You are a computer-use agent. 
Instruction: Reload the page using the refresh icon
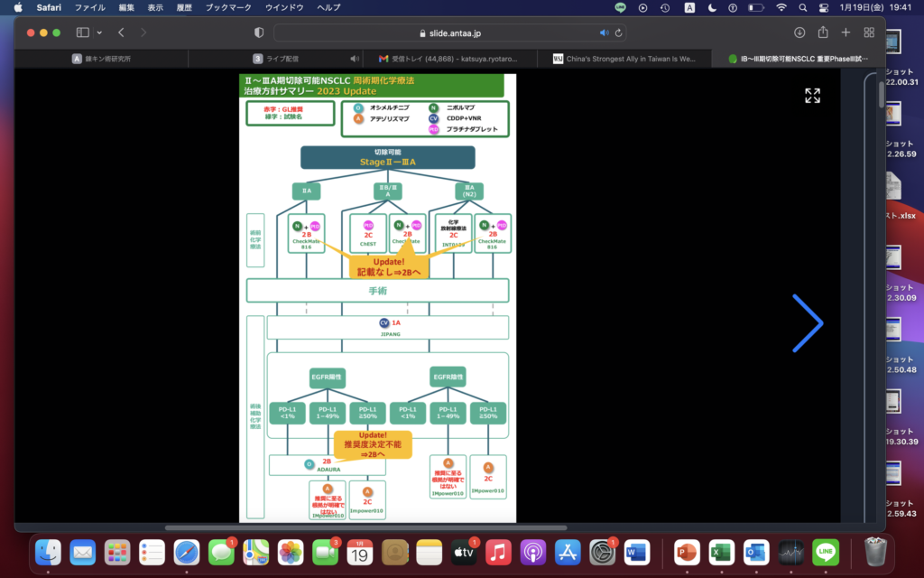click(618, 33)
